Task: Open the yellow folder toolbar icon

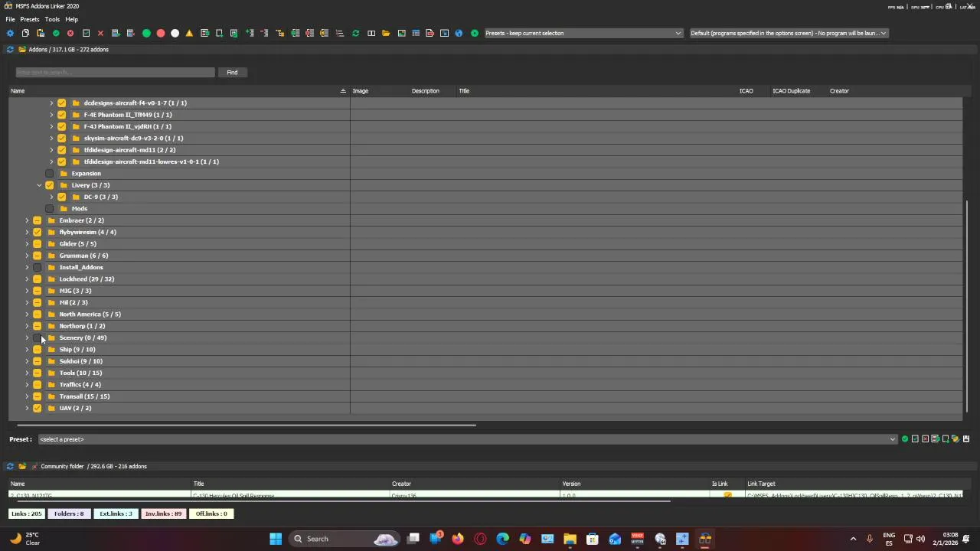Action: (x=386, y=33)
